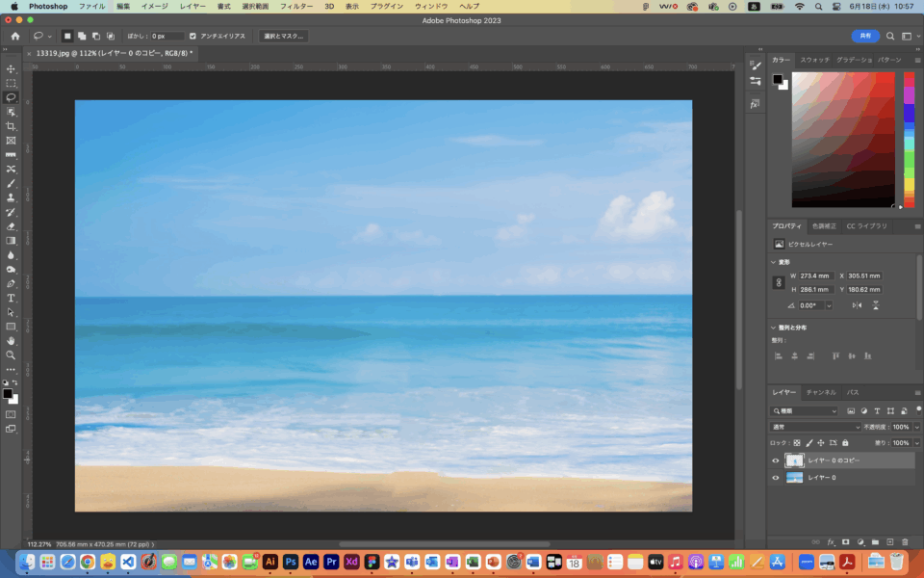The image size is (924, 578).
Task: Open the rotation angle dropdown
Action: pos(829,305)
